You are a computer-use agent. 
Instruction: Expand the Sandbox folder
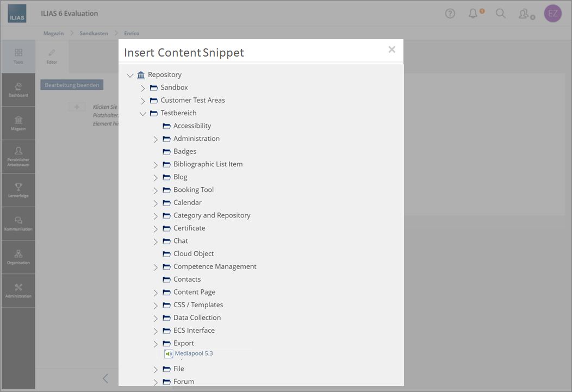pyautogui.click(x=143, y=88)
